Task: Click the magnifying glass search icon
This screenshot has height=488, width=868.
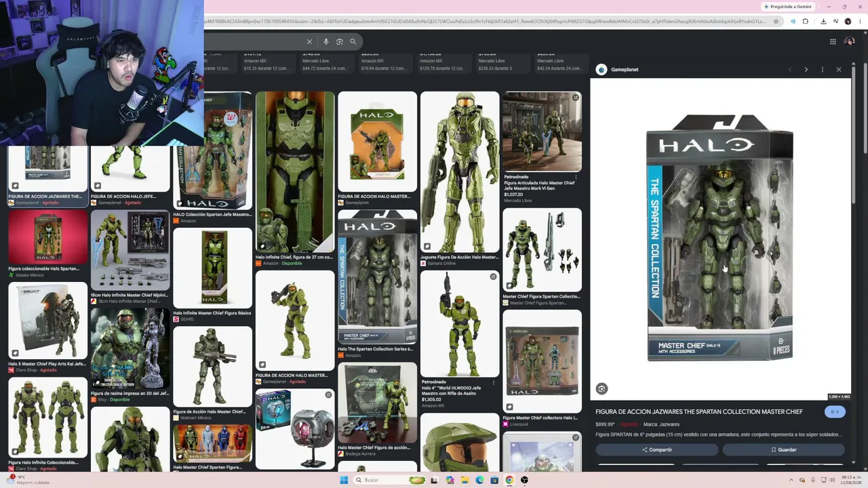Action: tap(353, 41)
